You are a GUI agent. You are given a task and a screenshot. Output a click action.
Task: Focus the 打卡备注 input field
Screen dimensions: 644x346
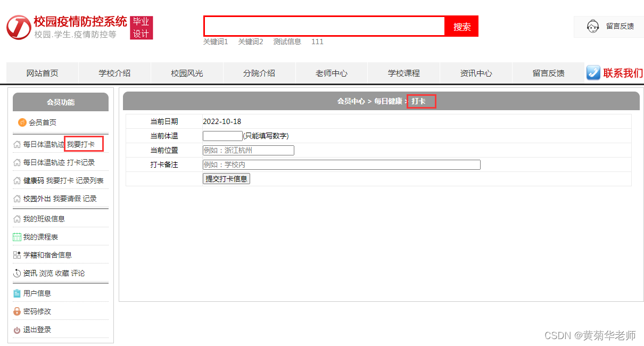tap(342, 164)
